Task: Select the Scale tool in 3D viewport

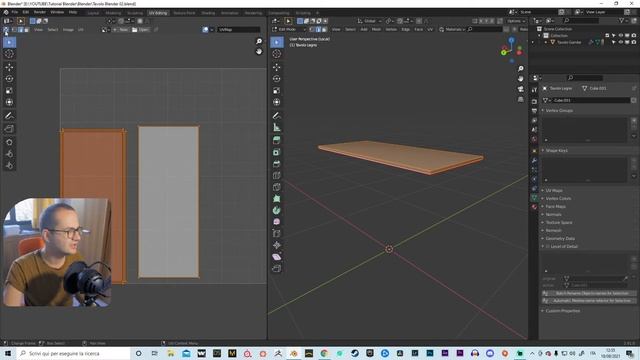Action: (277, 91)
